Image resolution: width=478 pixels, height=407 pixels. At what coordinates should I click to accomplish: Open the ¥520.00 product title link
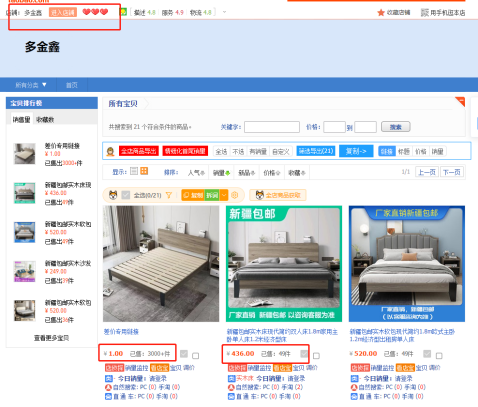coord(402,335)
